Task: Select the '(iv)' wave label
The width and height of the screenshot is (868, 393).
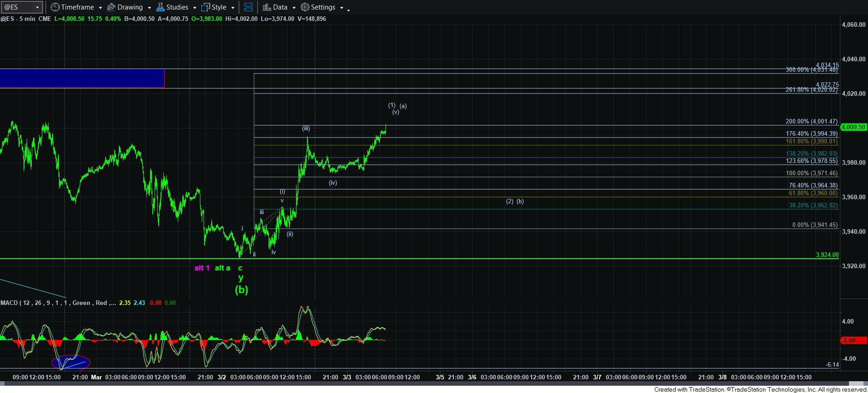Action: click(333, 183)
